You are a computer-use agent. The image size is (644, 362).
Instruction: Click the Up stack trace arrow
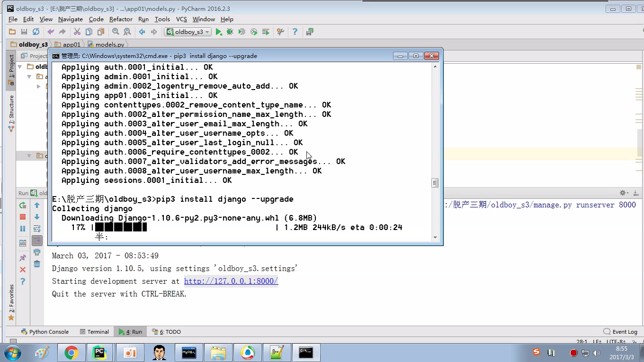coord(37,205)
